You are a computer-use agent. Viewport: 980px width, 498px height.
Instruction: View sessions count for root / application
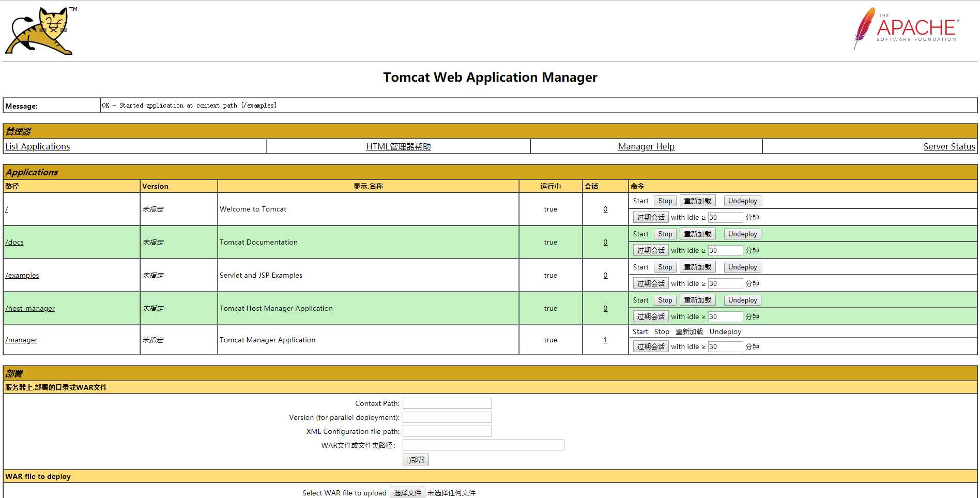pos(605,209)
